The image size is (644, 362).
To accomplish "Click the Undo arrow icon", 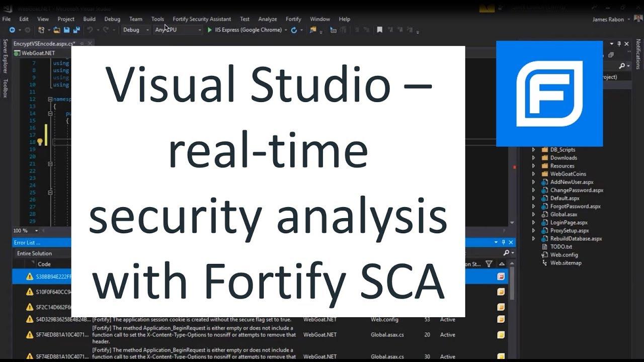I will [90, 30].
